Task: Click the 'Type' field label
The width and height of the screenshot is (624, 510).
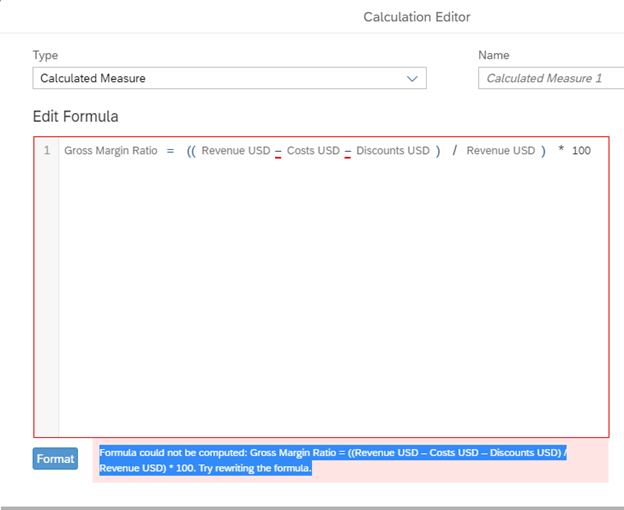Action: 45,55
